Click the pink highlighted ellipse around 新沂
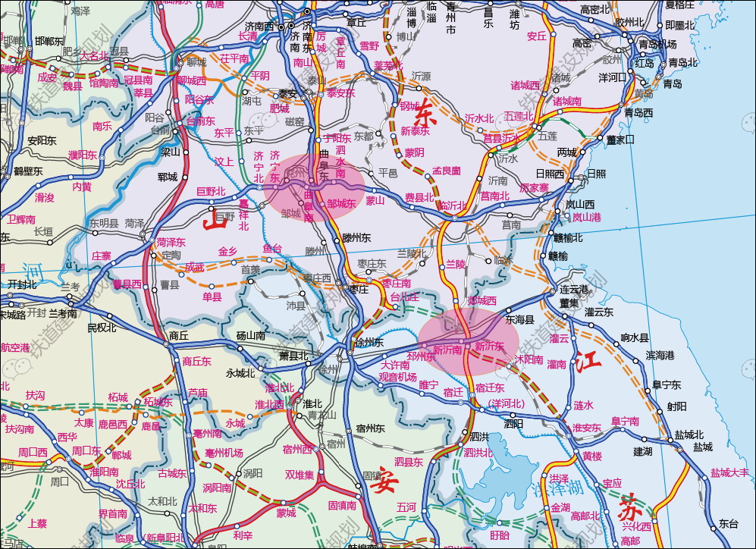Viewport: 756px width, 549px height. coord(469,341)
